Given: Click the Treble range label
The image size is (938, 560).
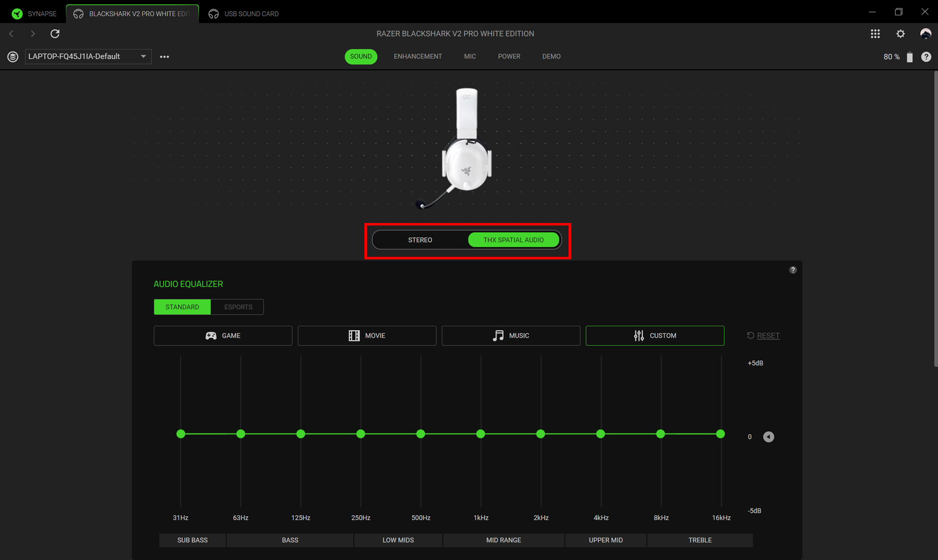Looking at the screenshot, I should click(700, 540).
